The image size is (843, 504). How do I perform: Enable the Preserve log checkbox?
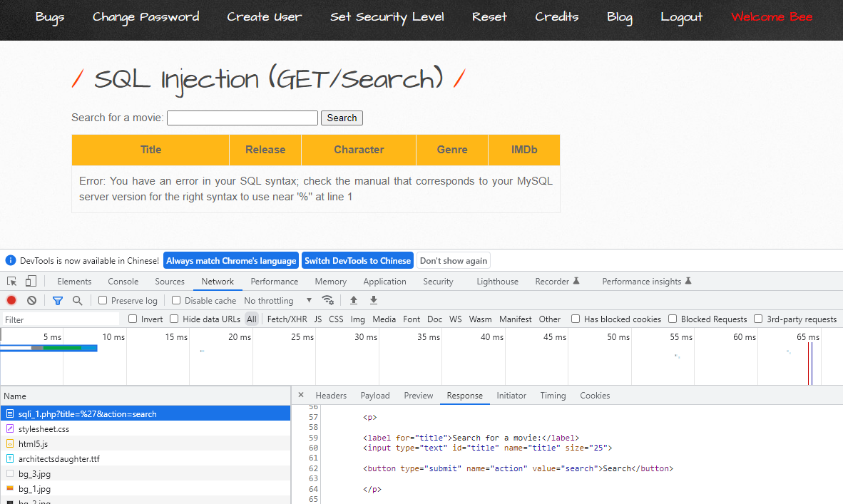103,300
